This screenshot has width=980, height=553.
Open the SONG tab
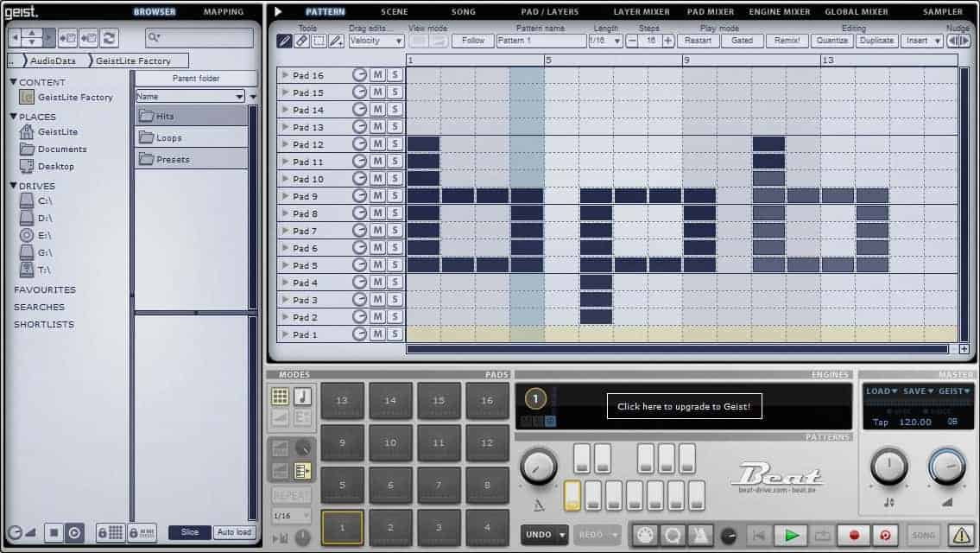coord(463,12)
